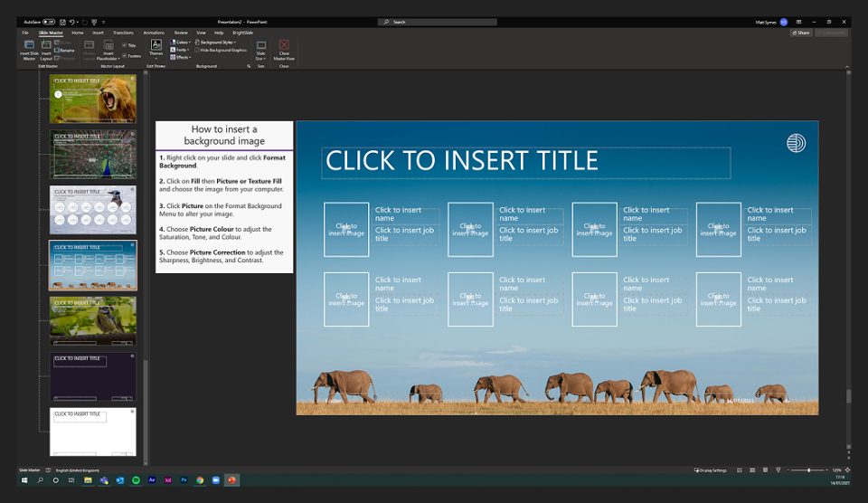Click the Share button
868x503 pixels.
800,33
